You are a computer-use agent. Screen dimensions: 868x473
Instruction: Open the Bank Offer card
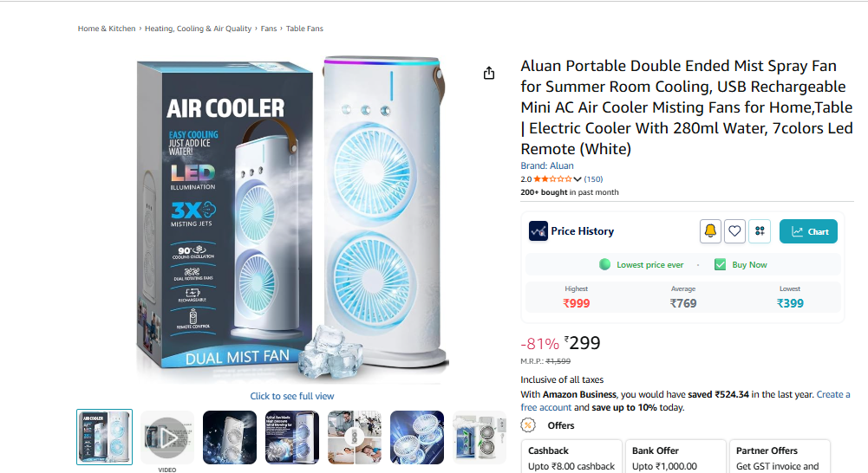[x=675, y=457]
